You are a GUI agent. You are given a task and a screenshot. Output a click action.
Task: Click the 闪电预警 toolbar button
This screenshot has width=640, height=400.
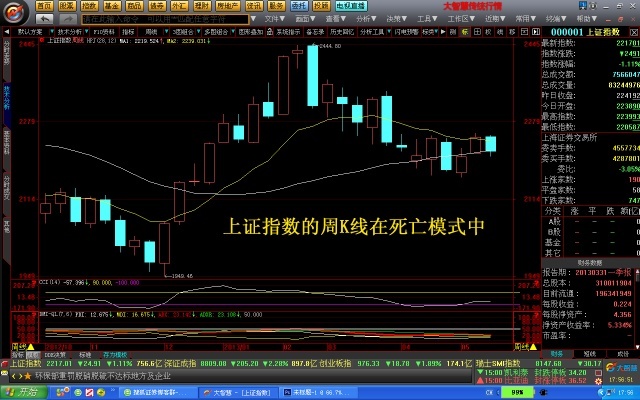pos(406,32)
